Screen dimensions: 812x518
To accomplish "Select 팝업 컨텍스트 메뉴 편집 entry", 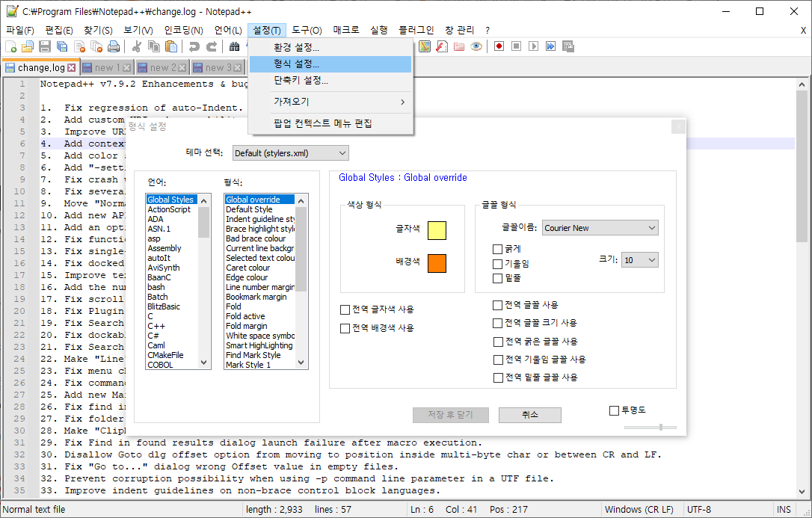I will [330, 123].
